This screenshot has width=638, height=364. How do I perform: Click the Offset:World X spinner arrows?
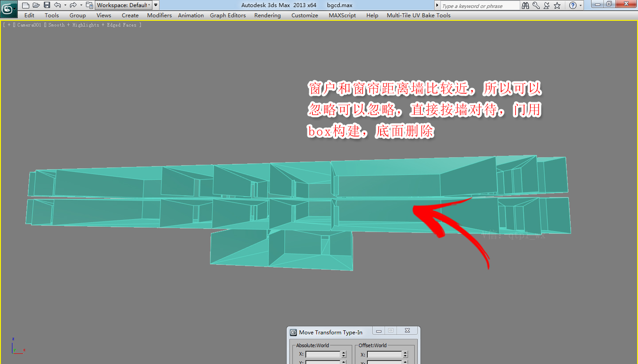(405, 354)
